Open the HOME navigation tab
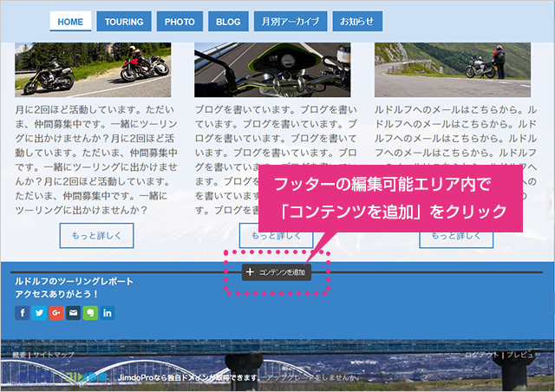 (70, 21)
